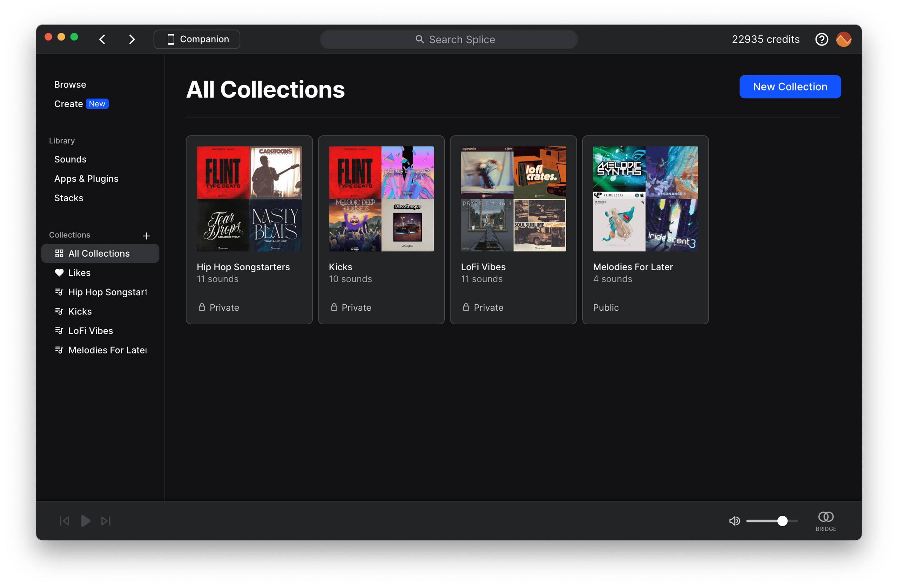Viewport: 898px width, 588px height.
Task: Open the Kicks collection cover thumbnail
Action: click(x=381, y=199)
